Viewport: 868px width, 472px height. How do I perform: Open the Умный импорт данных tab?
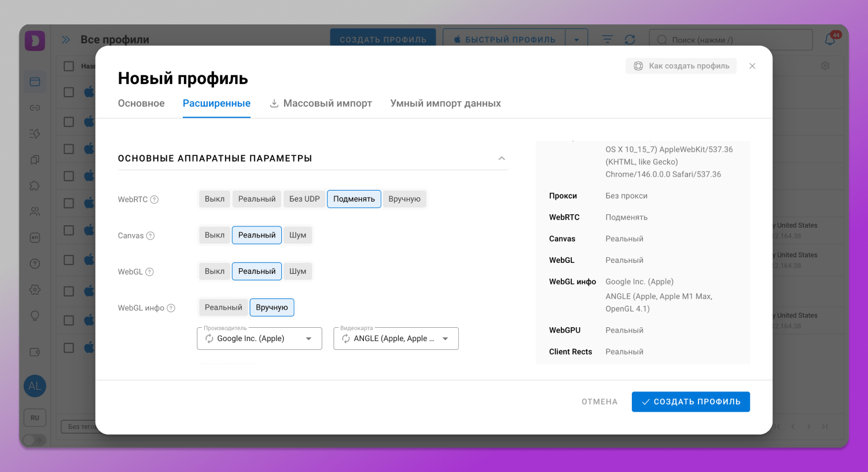[x=445, y=103]
